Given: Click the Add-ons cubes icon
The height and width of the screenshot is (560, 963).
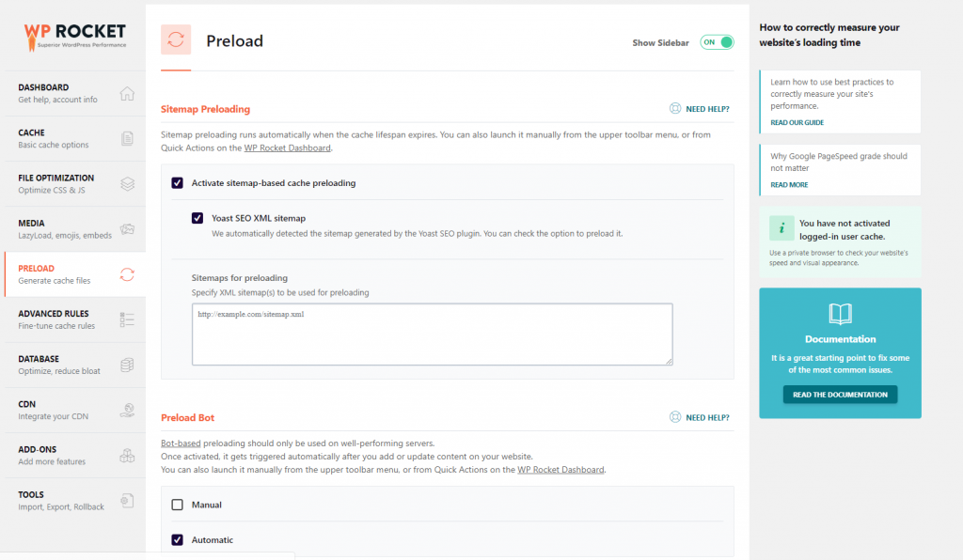Looking at the screenshot, I should click(x=127, y=455).
